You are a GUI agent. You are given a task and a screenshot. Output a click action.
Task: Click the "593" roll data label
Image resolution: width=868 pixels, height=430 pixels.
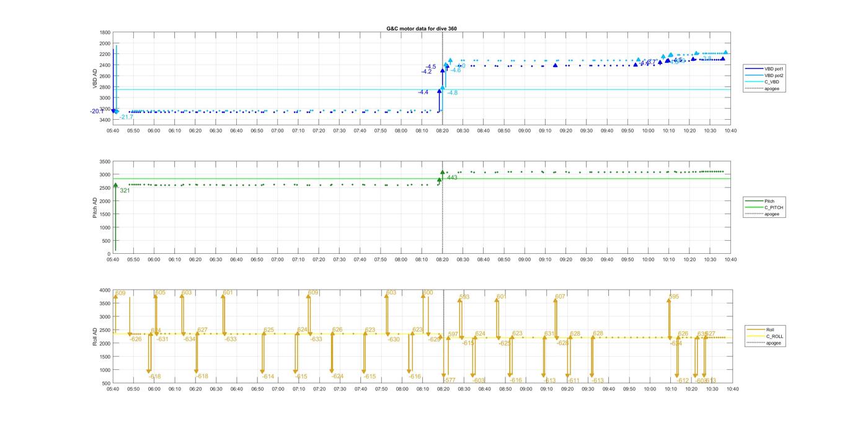[464, 297]
